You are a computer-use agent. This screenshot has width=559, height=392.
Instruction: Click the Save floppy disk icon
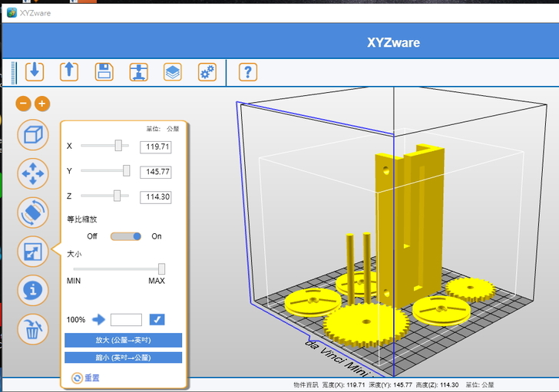pyautogui.click(x=104, y=71)
